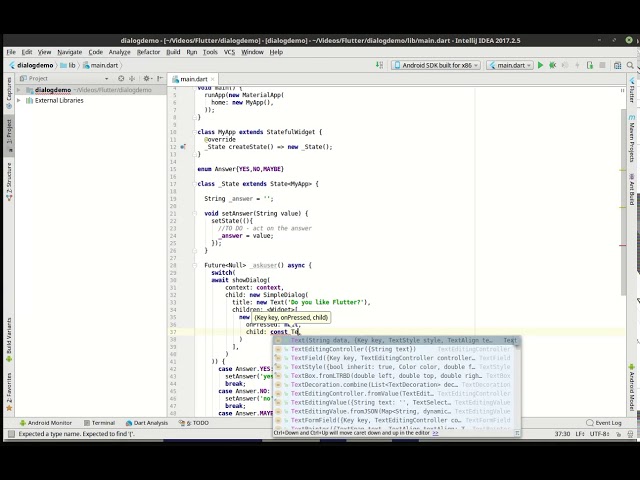The height and width of the screenshot is (480, 640).
Task: Open the Event Log
Action: (605, 423)
